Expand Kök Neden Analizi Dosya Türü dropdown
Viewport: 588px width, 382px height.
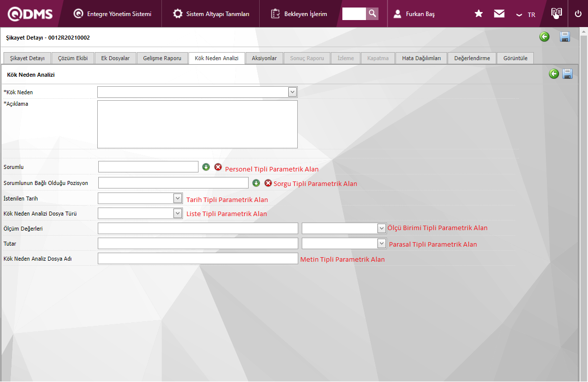[x=177, y=213]
